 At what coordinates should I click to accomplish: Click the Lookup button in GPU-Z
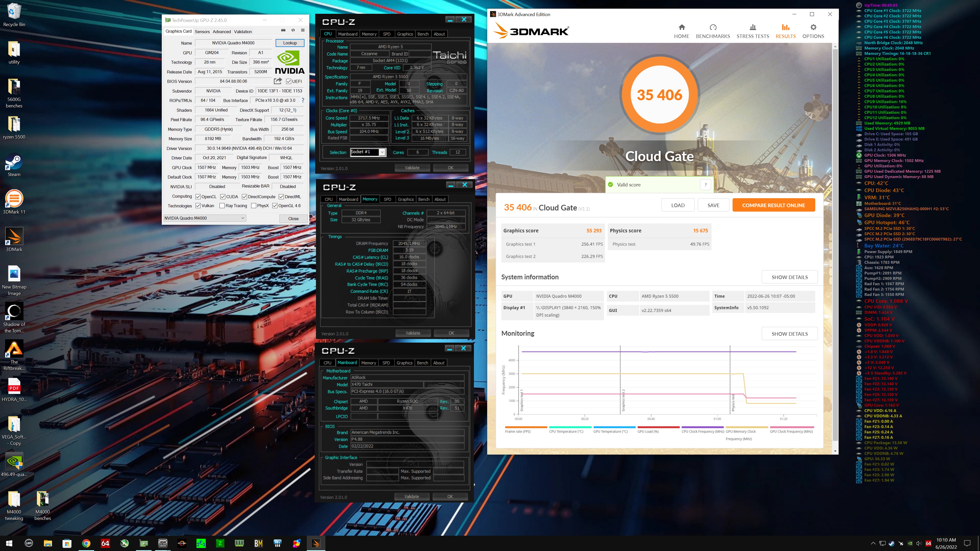289,43
